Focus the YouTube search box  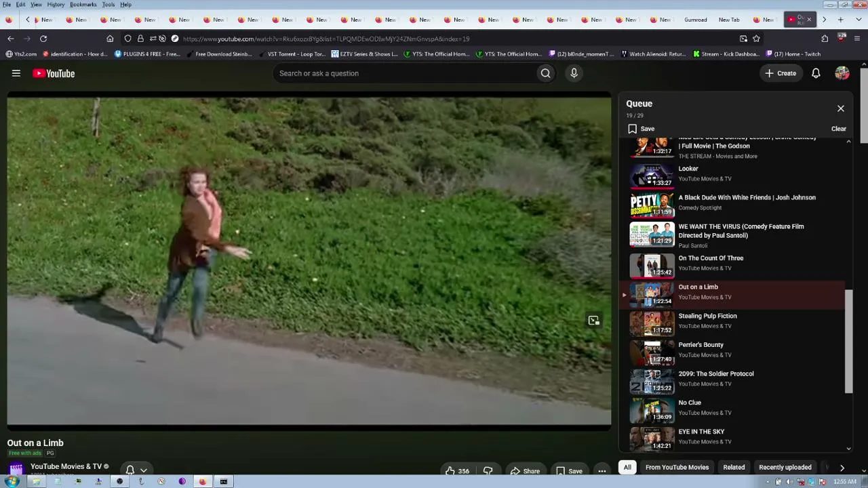pyautogui.click(x=403, y=73)
